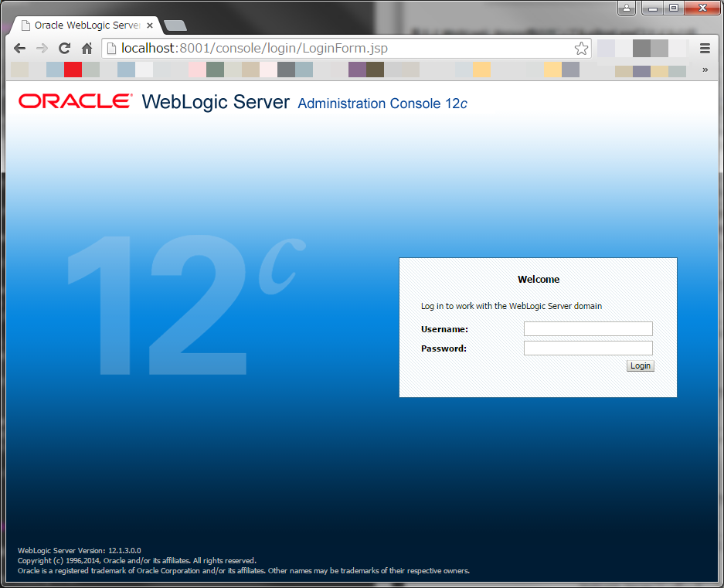This screenshot has width=724, height=588.
Task: Click "WebLogic Server Version: 12.1.3.0.0" text
Action: click(x=79, y=551)
